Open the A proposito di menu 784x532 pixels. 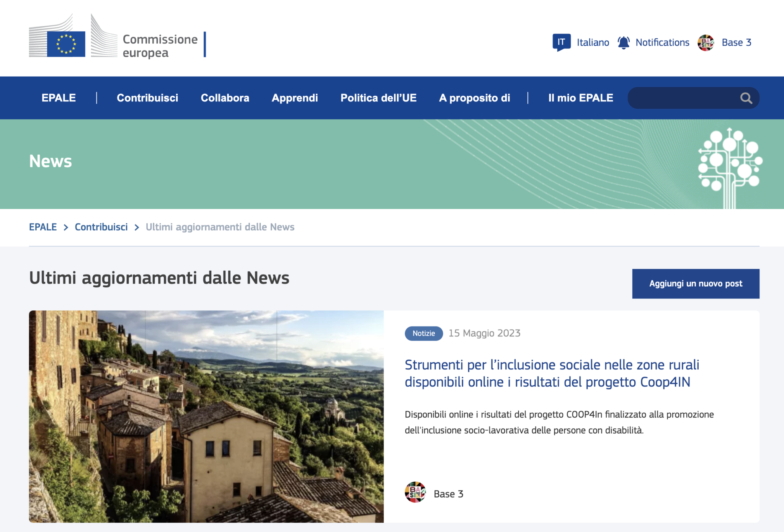tap(475, 98)
